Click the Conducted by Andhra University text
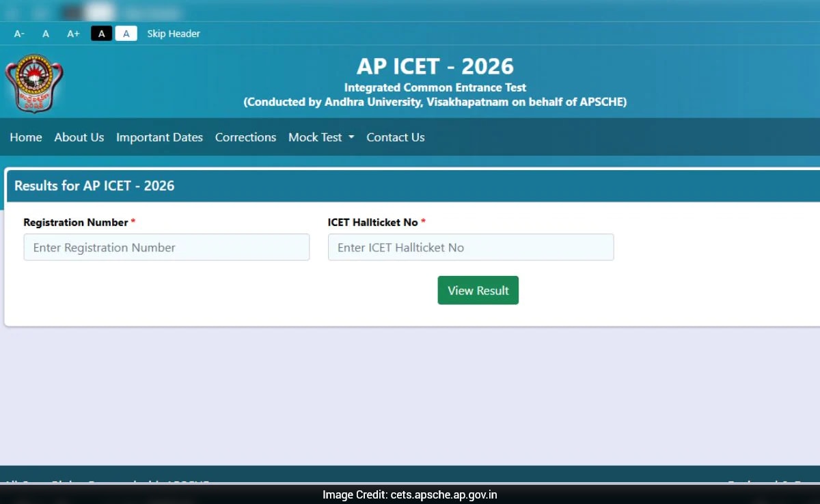This screenshot has width=820, height=504. (435, 102)
